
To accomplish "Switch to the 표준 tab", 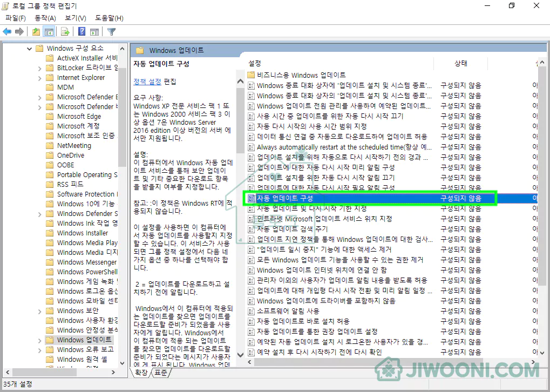I will point(161,373).
